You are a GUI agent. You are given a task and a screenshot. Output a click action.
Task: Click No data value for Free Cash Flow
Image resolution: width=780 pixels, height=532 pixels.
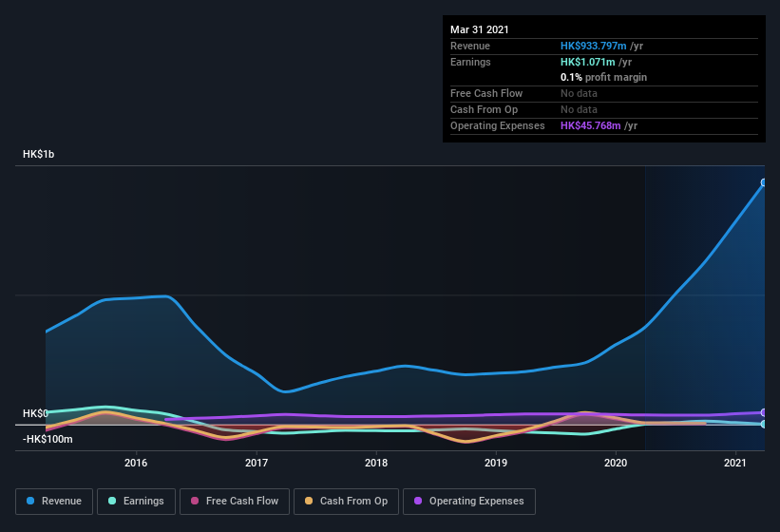(x=579, y=93)
